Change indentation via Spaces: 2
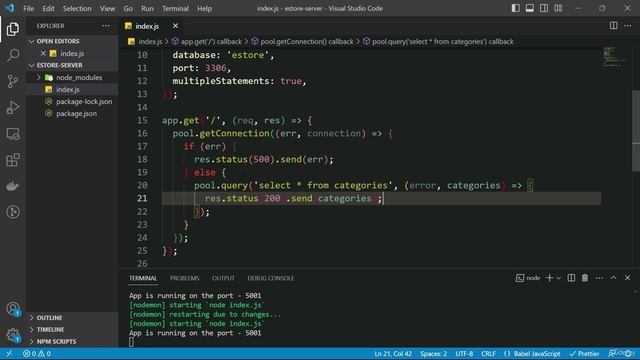 [433, 353]
